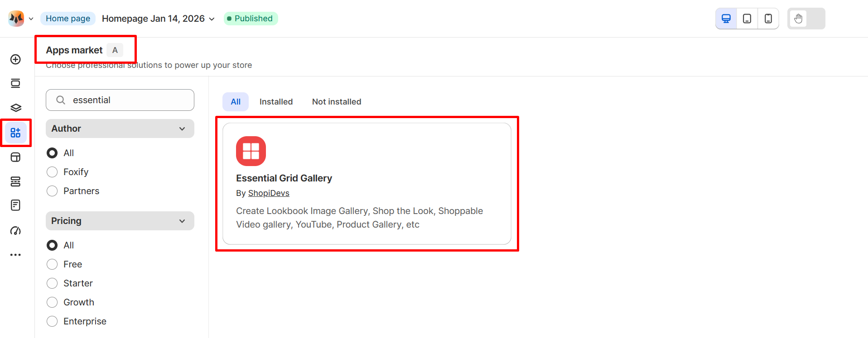Switch to tablet preview mode
868x338 pixels.
point(747,19)
